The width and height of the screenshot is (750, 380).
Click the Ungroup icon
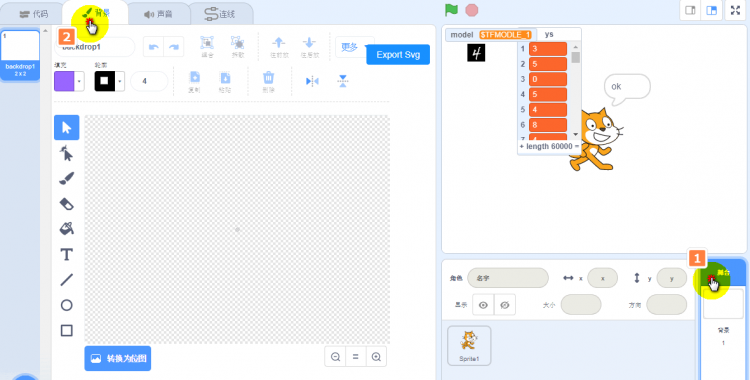(238, 47)
